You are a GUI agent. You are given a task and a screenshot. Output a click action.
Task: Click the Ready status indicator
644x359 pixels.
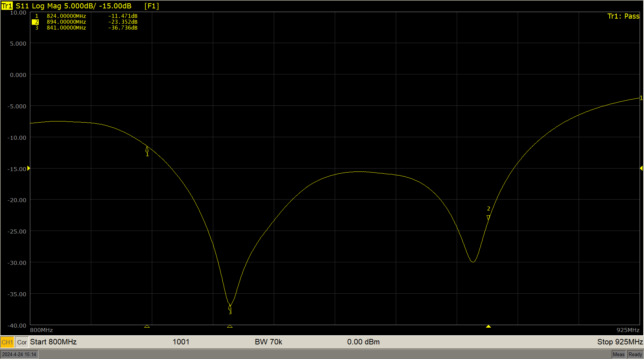pos(635,354)
